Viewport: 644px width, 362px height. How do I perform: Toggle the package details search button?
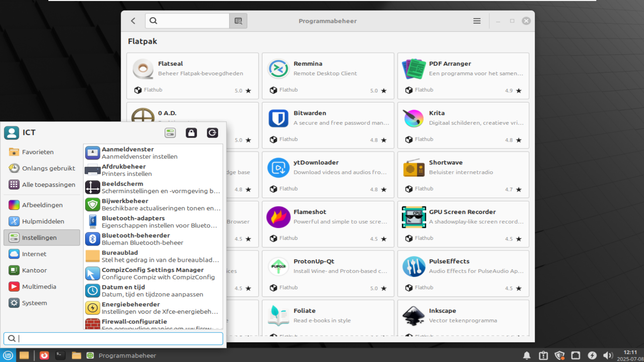pyautogui.click(x=238, y=21)
